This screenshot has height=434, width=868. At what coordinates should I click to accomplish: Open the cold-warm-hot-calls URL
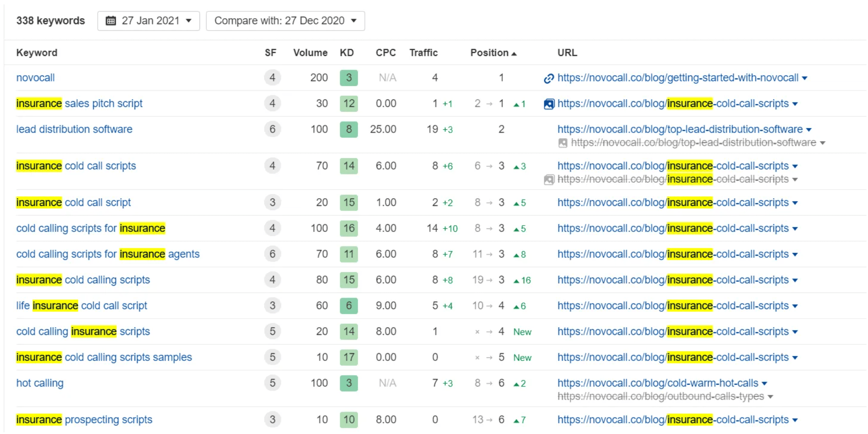(x=658, y=383)
